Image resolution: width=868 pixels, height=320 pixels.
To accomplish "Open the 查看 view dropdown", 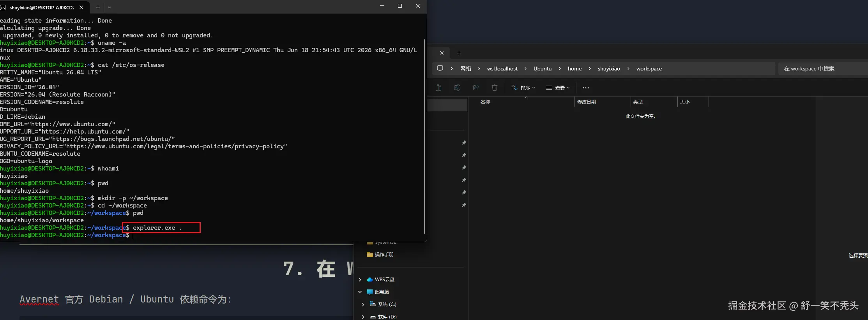I will 558,88.
